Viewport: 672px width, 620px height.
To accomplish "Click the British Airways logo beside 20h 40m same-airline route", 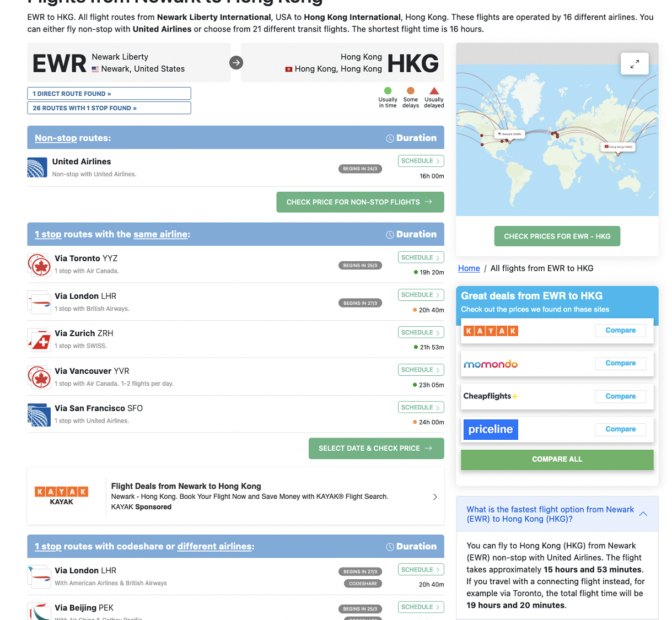I will pyautogui.click(x=39, y=302).
